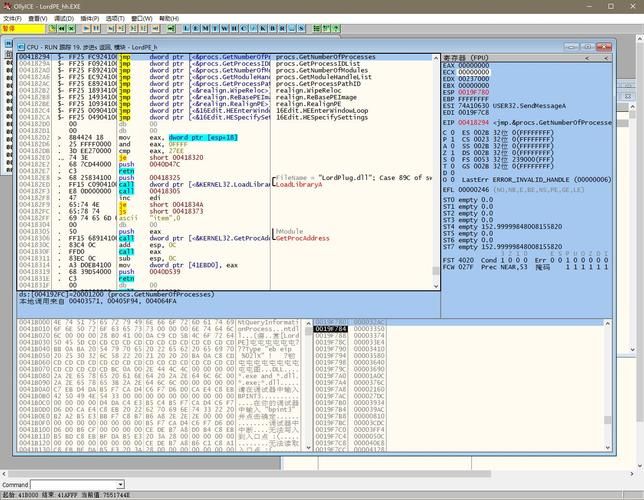Open the 文件(F) menu

13,18
